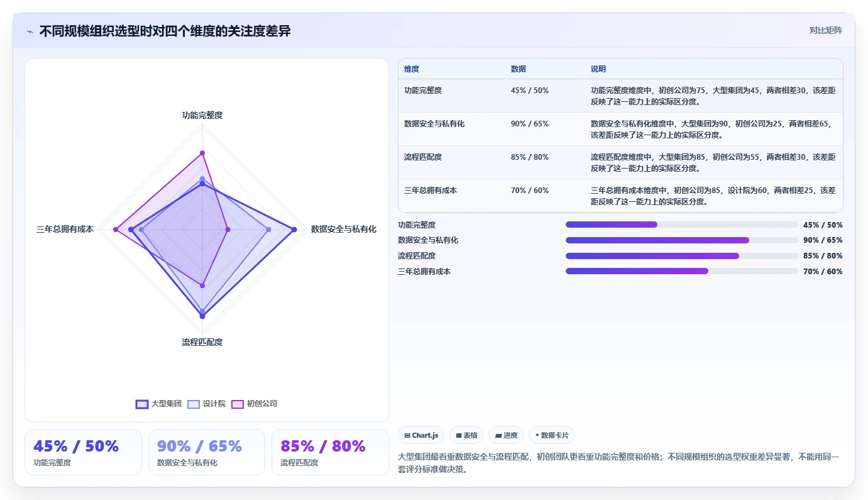Click the lightning icon beside the page title
The image size is (868, 500).
[x=30, y=31]
